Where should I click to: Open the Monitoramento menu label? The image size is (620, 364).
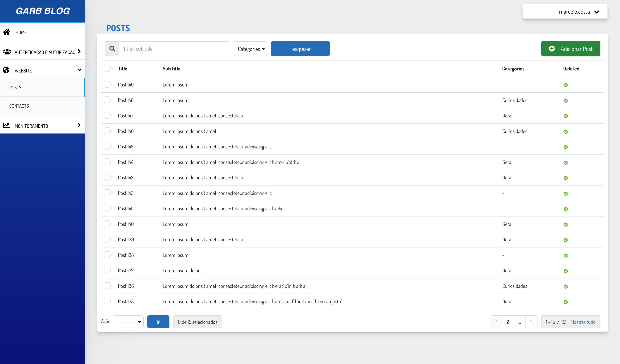[31, 126]
